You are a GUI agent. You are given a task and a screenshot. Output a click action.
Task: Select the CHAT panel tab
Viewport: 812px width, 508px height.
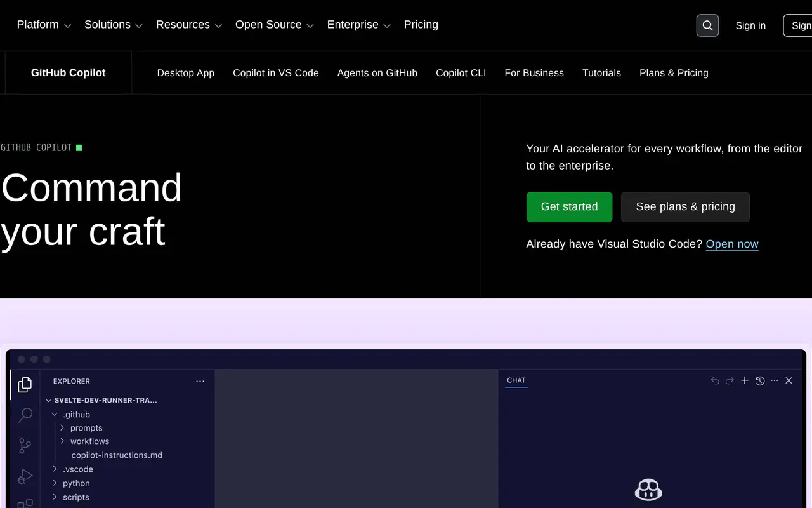(516, 380)
